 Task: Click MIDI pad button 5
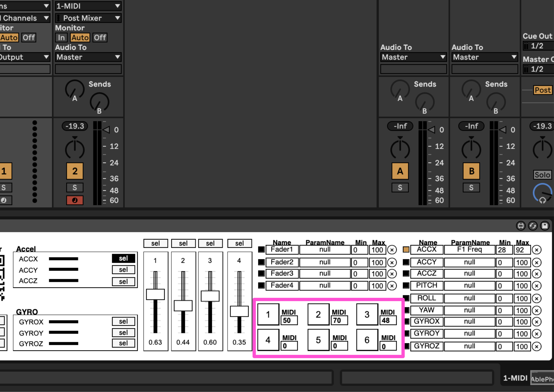point(319,340)
